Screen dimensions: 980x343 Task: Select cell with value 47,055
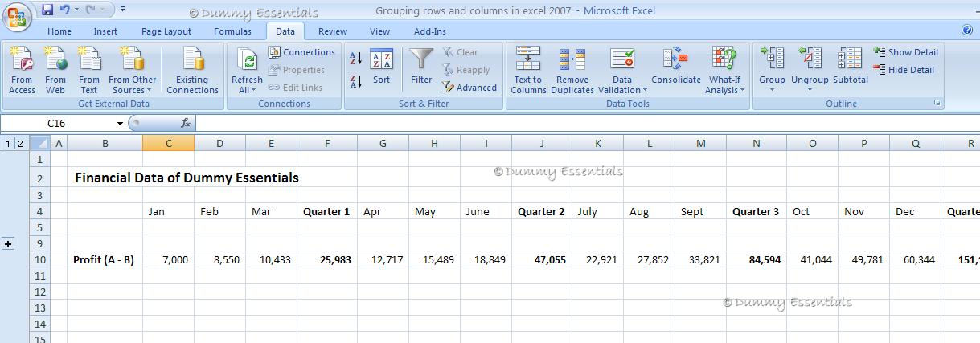tap(542, 259)
